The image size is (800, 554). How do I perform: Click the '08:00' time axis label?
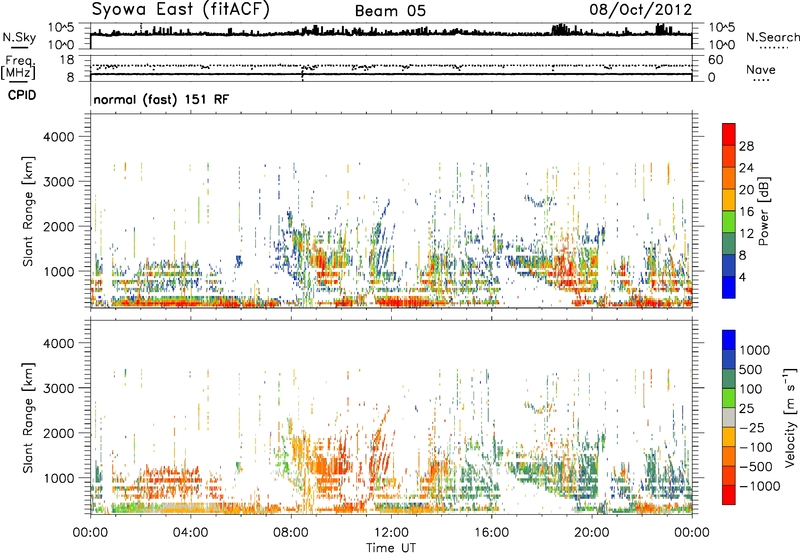pyautogui.click(x=291, y=533)
